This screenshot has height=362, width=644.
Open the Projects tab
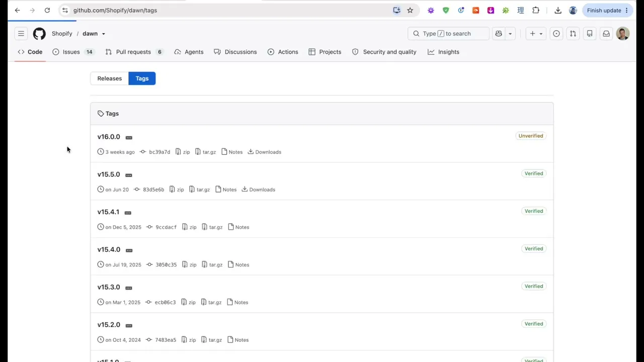(325, 52)
